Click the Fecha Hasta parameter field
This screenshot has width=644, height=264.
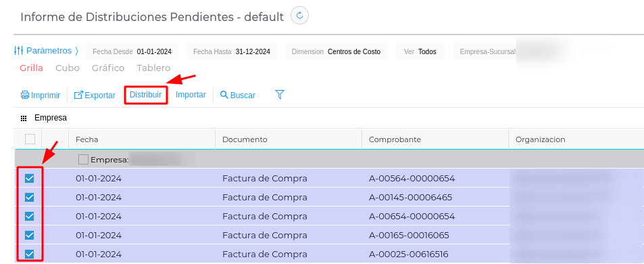tap(232, 51)
